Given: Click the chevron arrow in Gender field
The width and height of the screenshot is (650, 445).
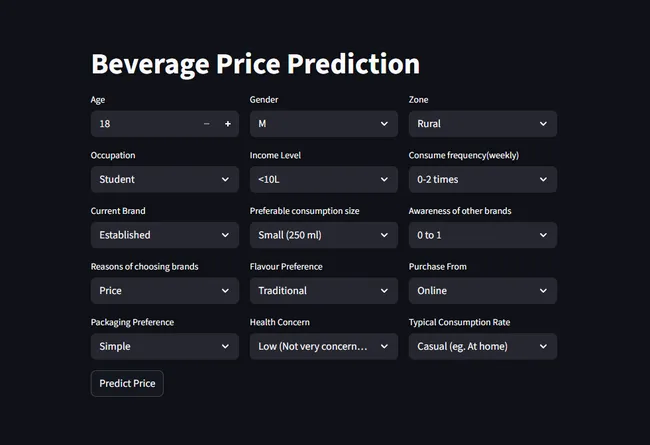Looking at the screenshot, I should [384, 124].
